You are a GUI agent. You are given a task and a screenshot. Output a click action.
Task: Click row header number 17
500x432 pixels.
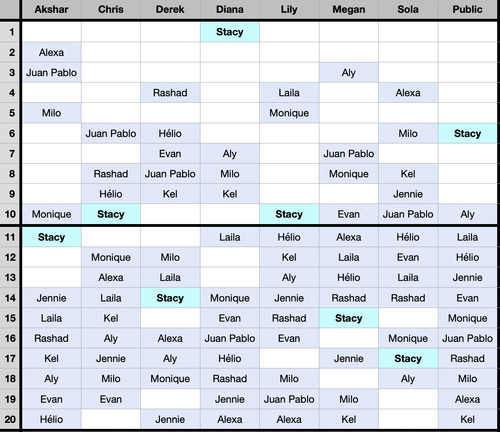10,358
